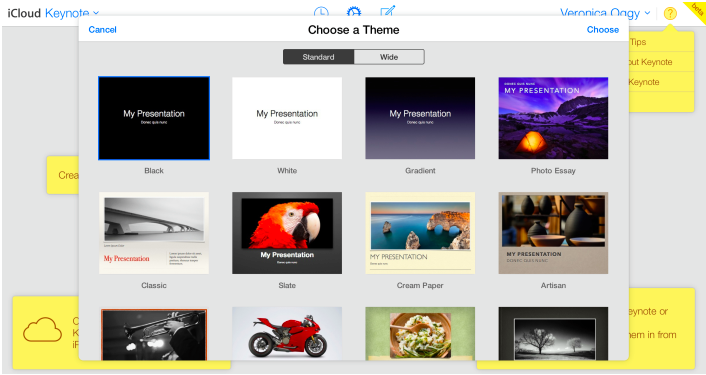Select the Cream Paper theme thumbnail
The height and width of the screenshot is (375, 706).
coord(420,233)
